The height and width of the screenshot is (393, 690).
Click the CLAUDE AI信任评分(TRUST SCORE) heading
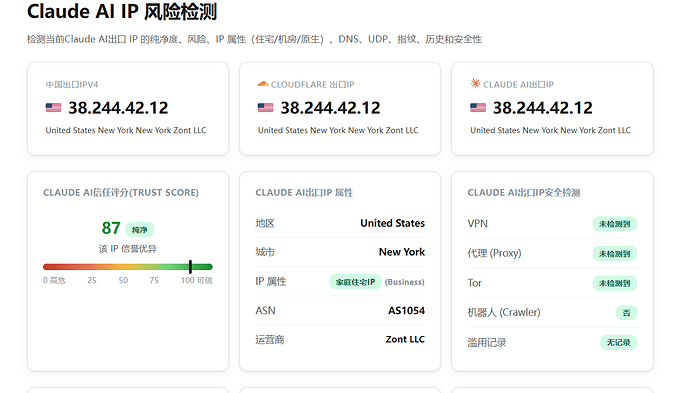121,193
